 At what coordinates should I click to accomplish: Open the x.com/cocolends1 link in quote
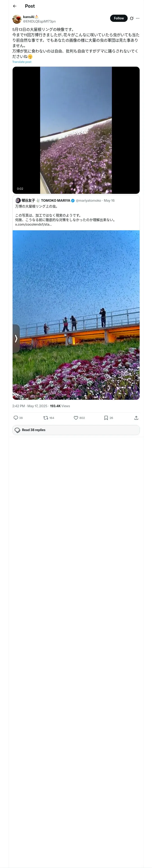point(33,224)
